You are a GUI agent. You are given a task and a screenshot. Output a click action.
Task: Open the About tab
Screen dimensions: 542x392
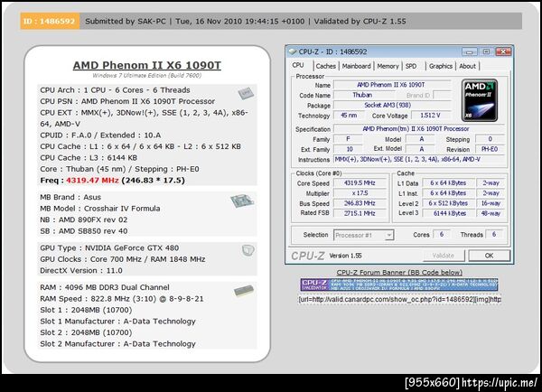coord(467,66)
